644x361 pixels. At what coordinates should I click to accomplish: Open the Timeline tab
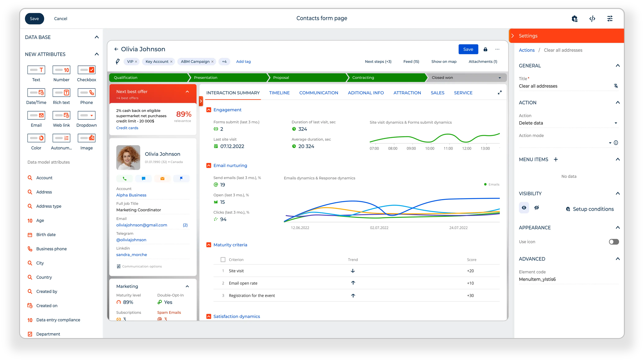(x=279, y=93)
